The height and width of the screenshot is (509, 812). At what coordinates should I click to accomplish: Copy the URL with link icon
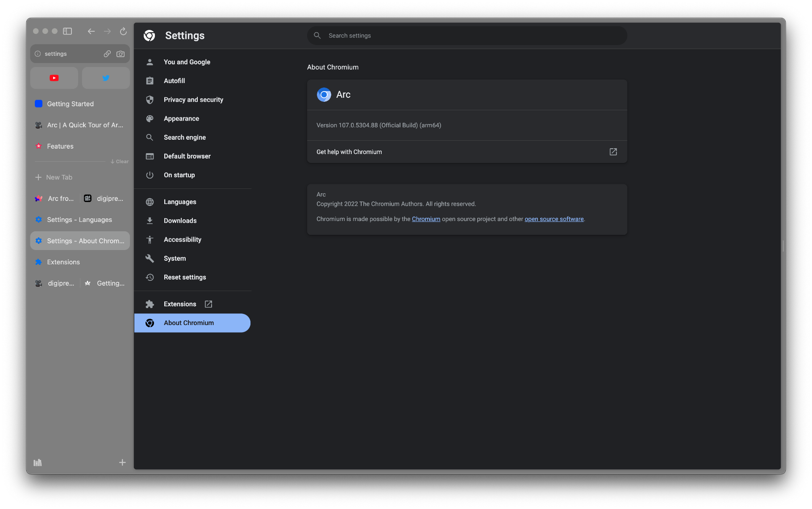point(107,54)
